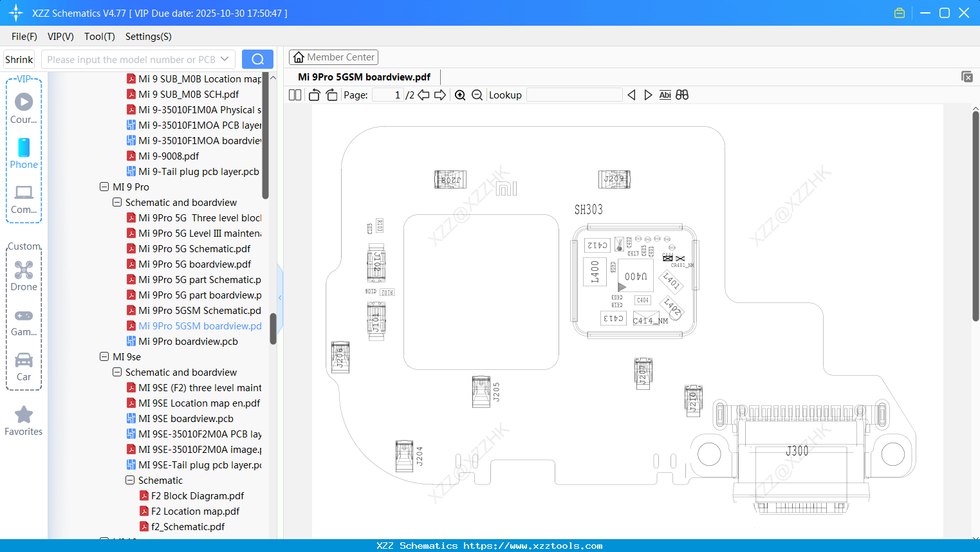Open the Favorites star icon

pos(24,421)
